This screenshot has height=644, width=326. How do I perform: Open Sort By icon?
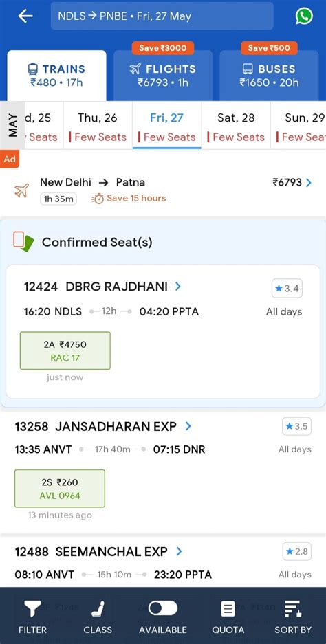(x=293, y=608)
